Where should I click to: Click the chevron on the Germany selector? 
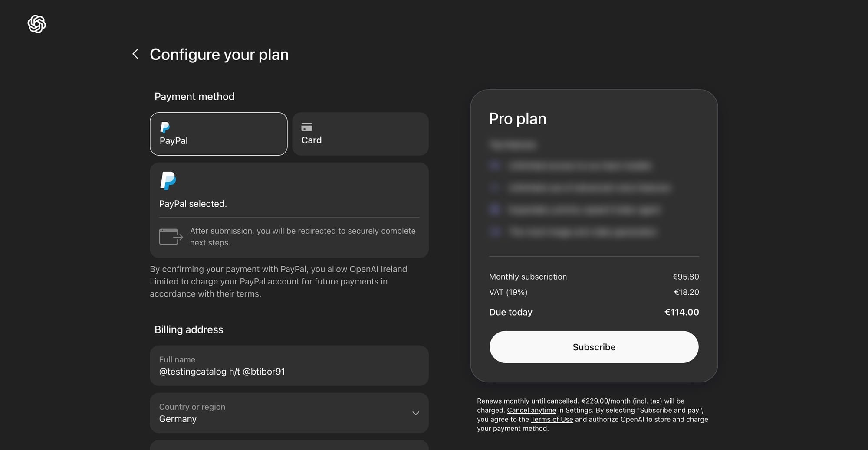415,413
